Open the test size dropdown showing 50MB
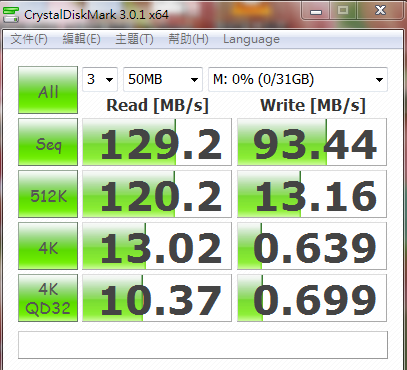 click(x=163, y=79)
